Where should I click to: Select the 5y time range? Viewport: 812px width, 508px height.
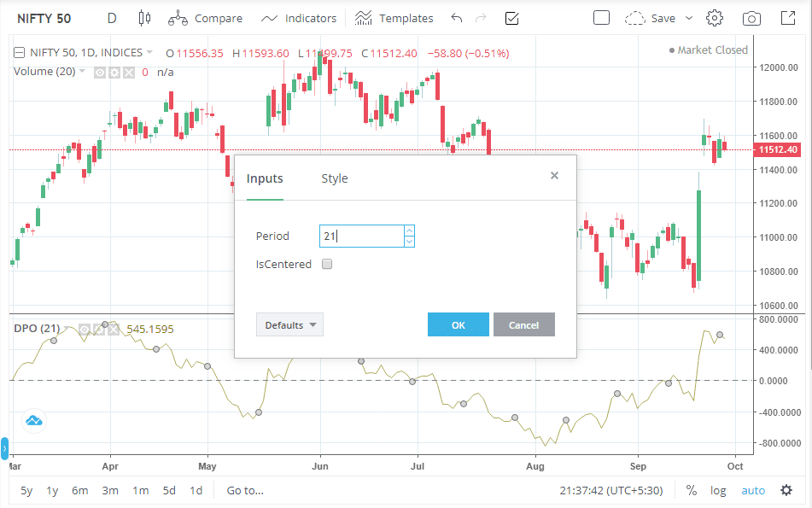26,490
